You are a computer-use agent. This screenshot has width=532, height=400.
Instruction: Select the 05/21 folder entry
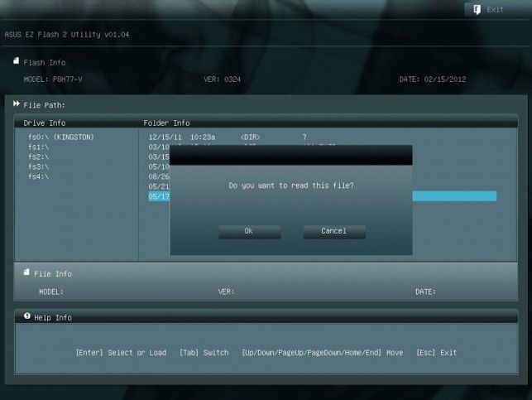(x=159, y=186)
